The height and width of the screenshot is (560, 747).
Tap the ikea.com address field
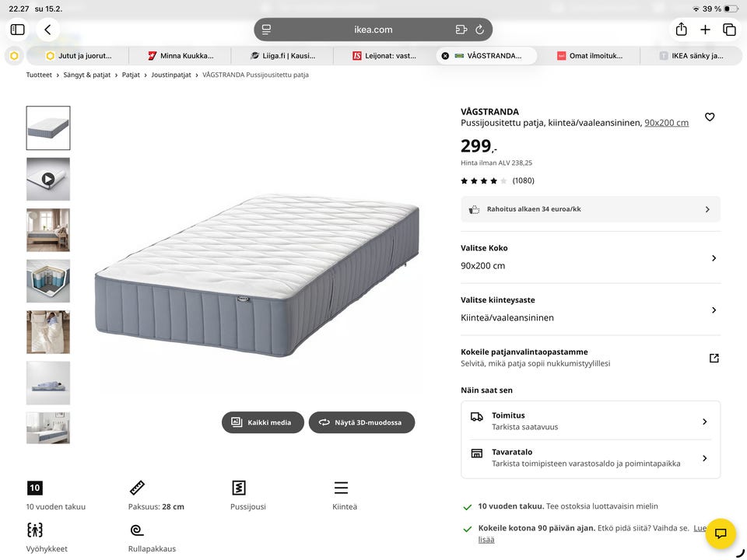373,30
